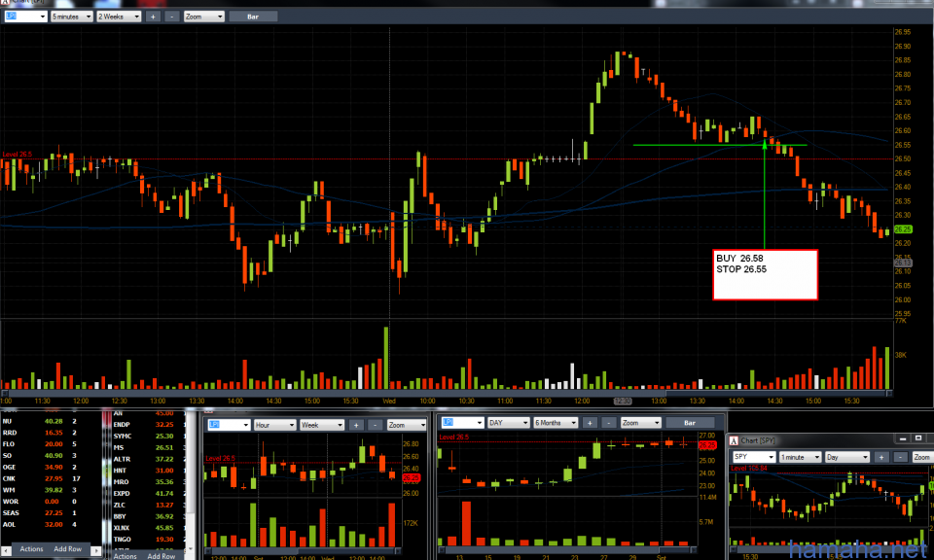This screenshot has height=560, width=934.
Task: Click the right arrow of the main chart scrollbar
Action: pos(889,394)
